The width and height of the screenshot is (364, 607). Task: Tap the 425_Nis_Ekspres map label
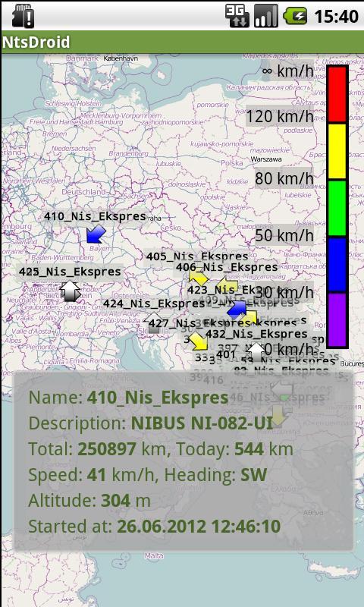pyautogui.click(x=70, y=272)
